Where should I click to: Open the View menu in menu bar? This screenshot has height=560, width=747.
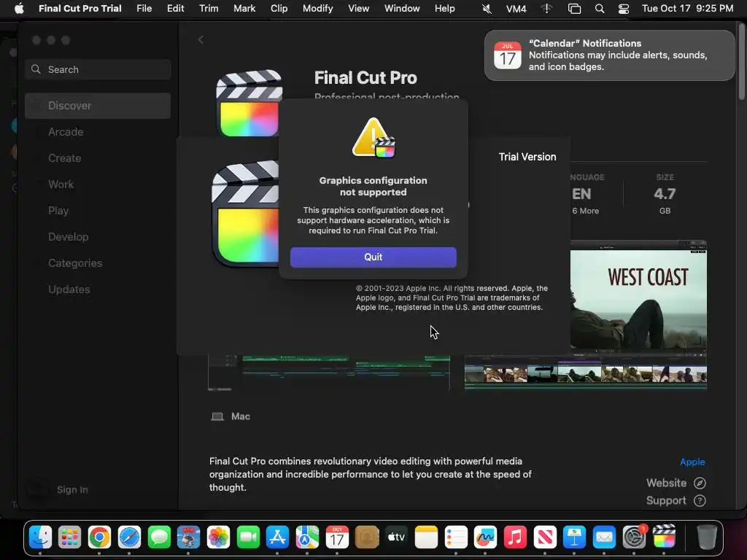pyautogui.click(x=358, y=9)
